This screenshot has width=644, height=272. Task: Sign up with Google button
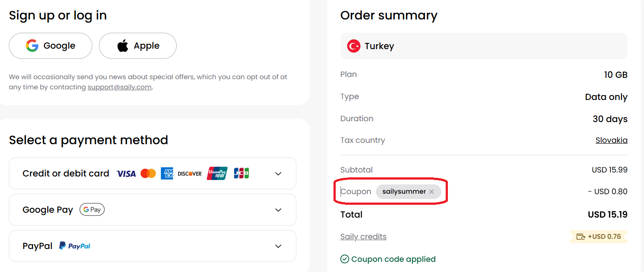click(50, 46)
